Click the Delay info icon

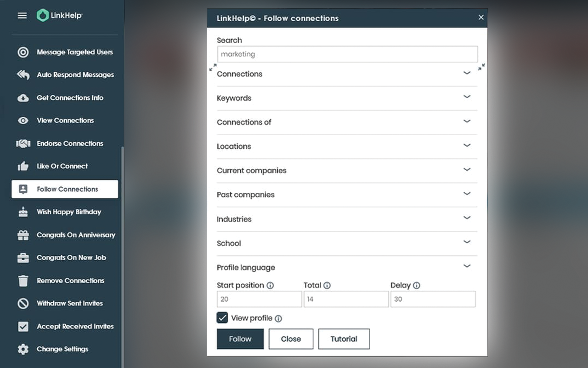pos(417,285)
